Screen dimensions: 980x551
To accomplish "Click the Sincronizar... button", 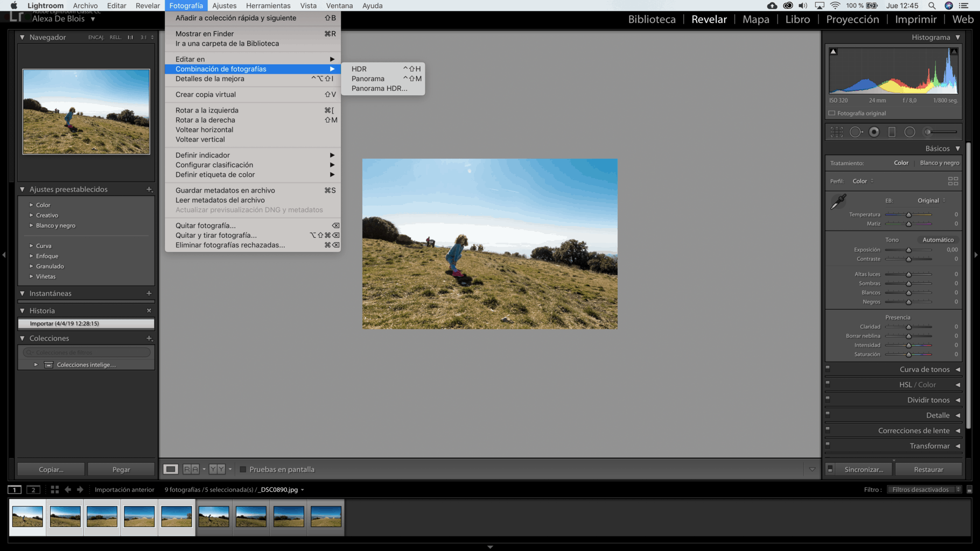I will pyautogui.click(x=864, y=469).
